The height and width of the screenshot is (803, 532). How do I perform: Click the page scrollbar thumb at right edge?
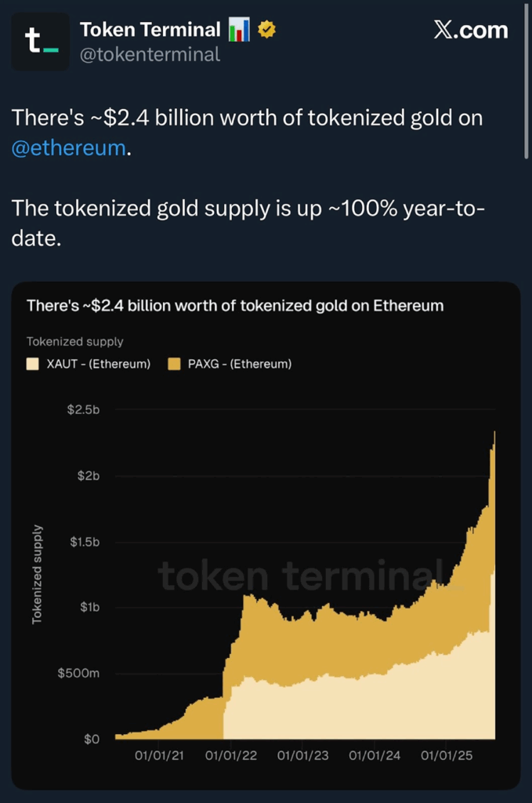click(527, 81)
